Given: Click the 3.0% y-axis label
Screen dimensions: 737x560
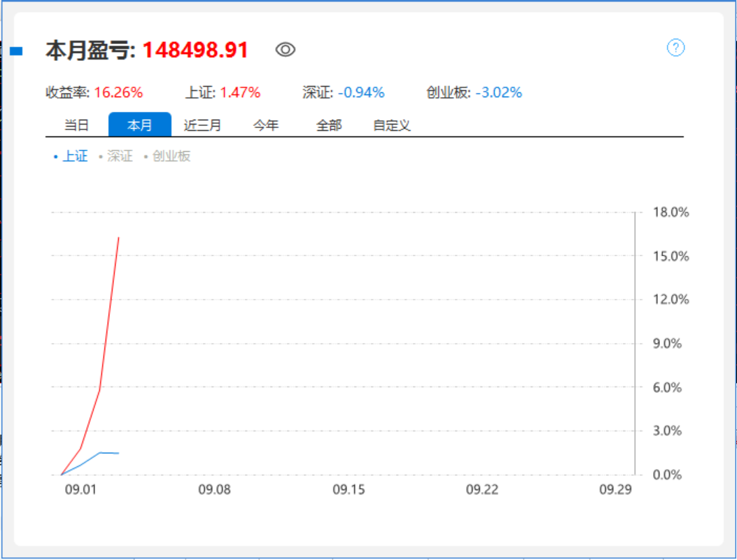Looking at the screenshot, I should (667, 430).
